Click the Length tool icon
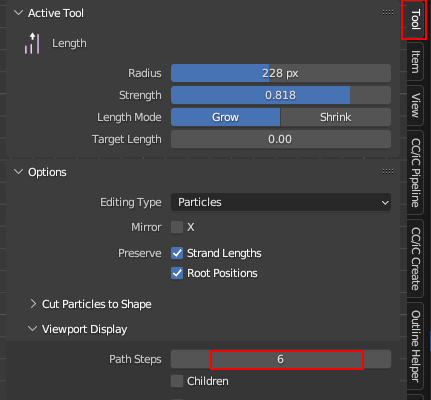The image size is (431, 400). [32, 43]
